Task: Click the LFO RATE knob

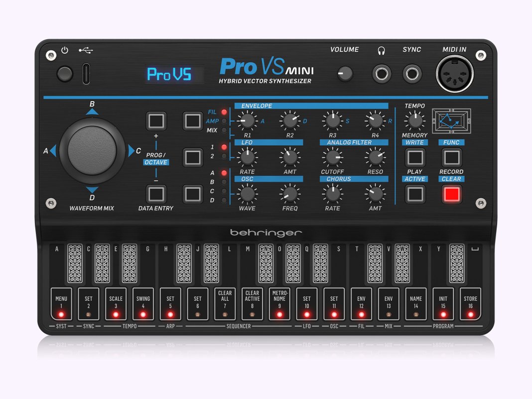Action: [247, 157]
